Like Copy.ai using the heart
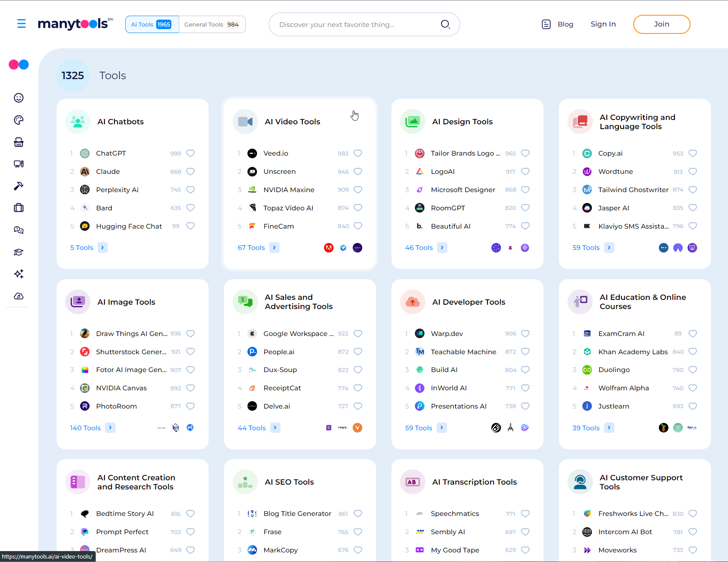The width and height of the screenshot is (728, 562). 693,153
